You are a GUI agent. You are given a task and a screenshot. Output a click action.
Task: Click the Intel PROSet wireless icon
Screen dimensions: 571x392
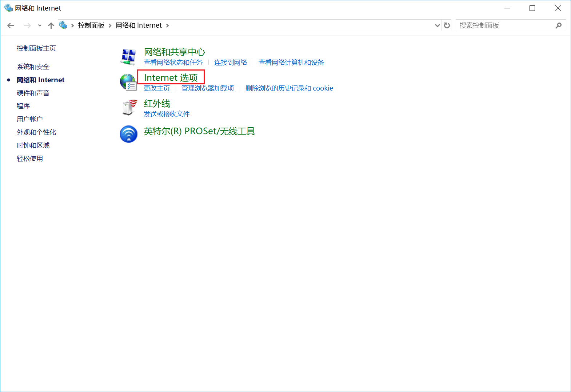coord(128,134)
